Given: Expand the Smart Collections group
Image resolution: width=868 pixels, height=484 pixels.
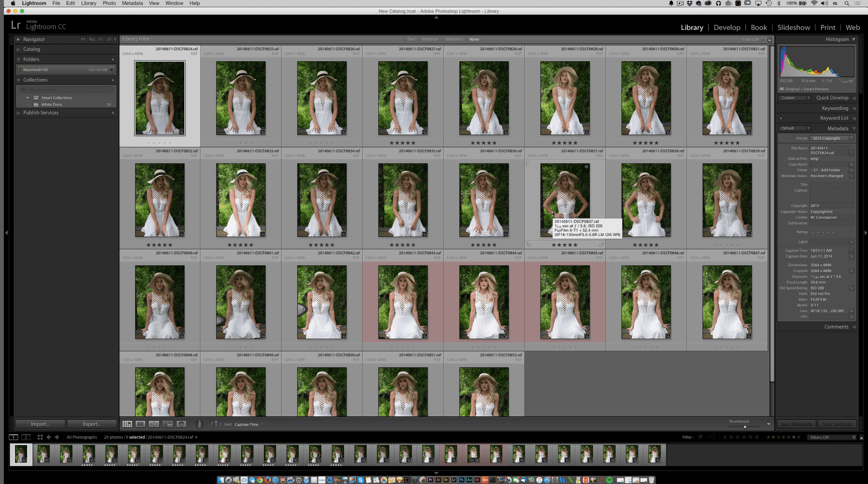Looking at the screenshot, I should pyautogui.click(x=28, y=97).
